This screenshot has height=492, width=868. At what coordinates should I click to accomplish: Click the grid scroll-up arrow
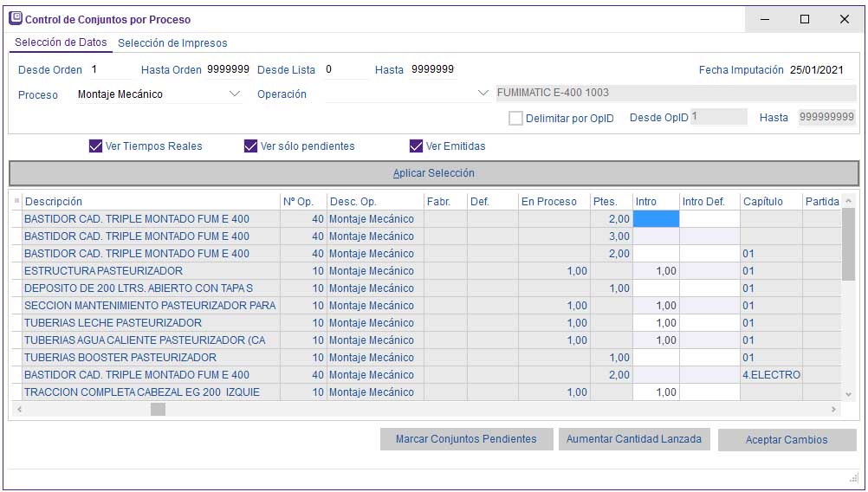pos(849,201)
